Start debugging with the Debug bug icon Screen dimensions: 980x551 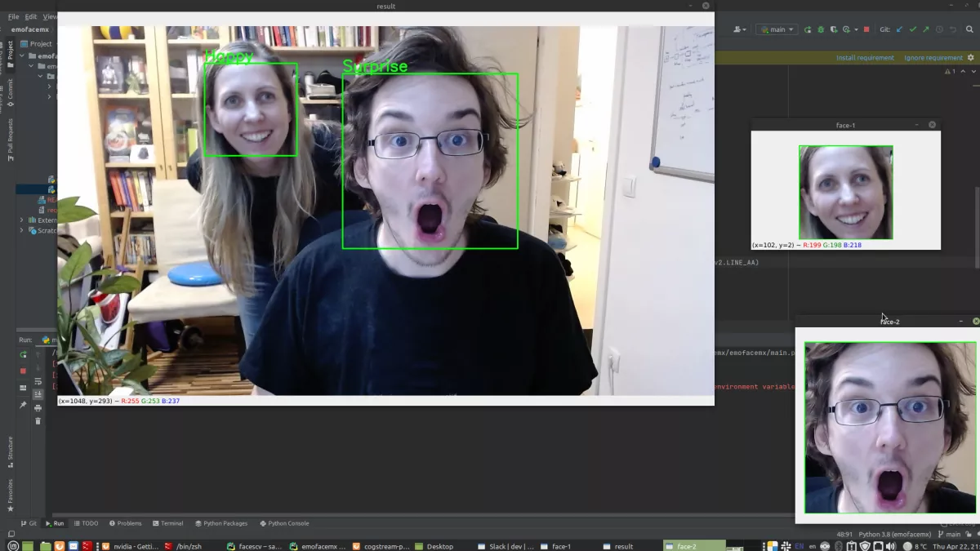[821, 29]
